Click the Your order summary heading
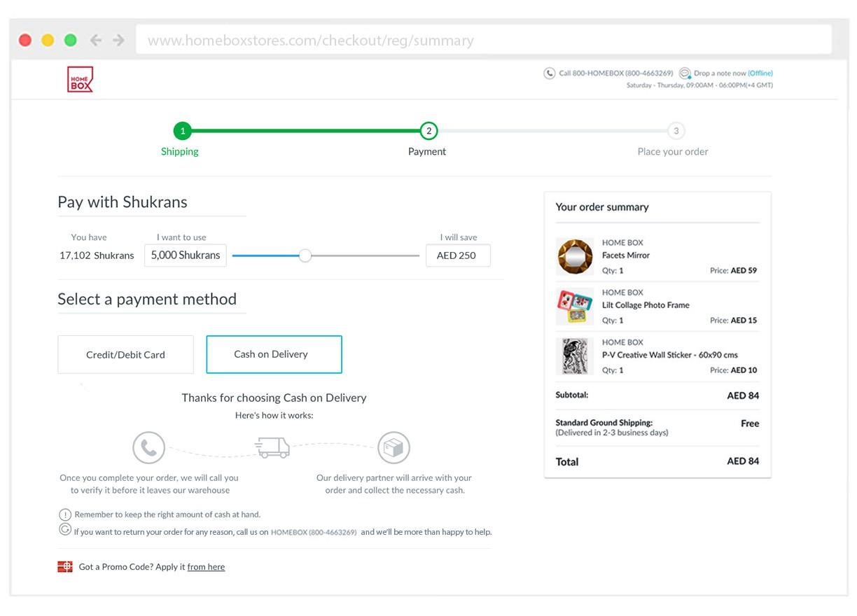Image resolution: width=857 pixels, height=616 pixels. (x=602, y=207)
